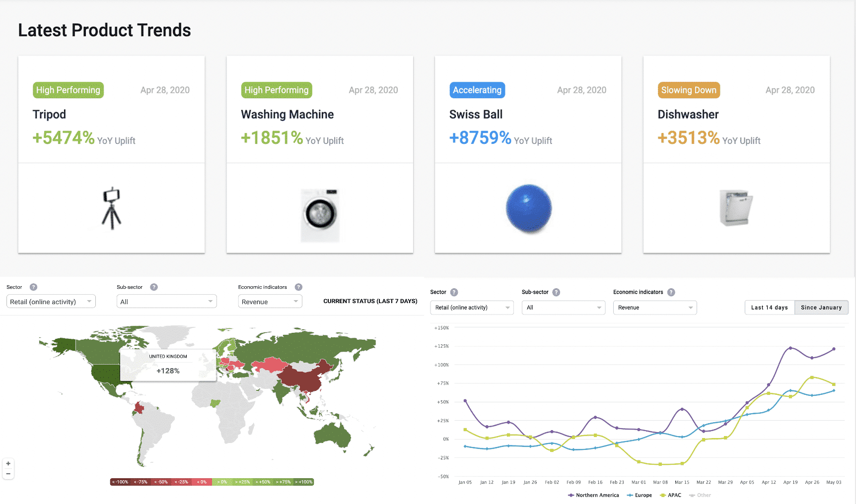Open the Swiss Ball product title

(476, 115)
